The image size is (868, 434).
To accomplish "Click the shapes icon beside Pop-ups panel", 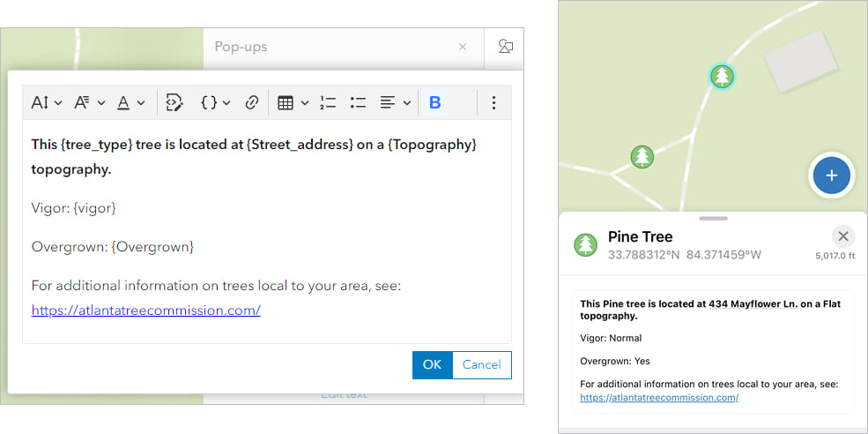I will tap(505, 47).
